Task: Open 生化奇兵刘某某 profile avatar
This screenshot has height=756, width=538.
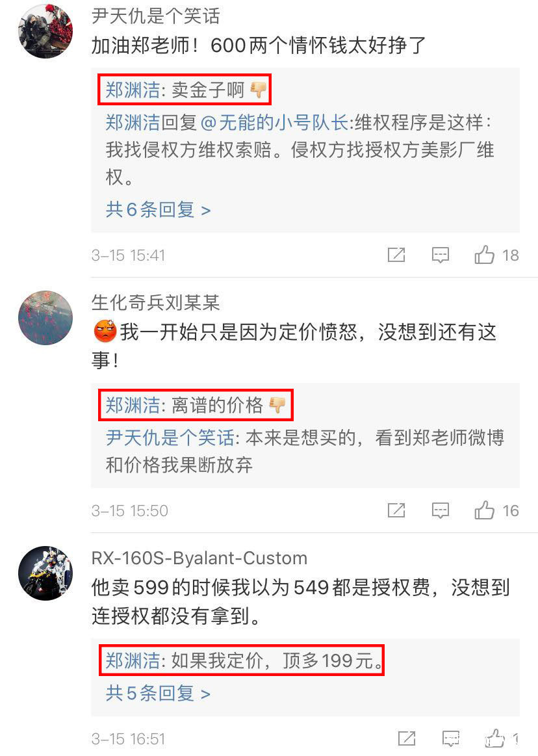Action: coord(45,317)
